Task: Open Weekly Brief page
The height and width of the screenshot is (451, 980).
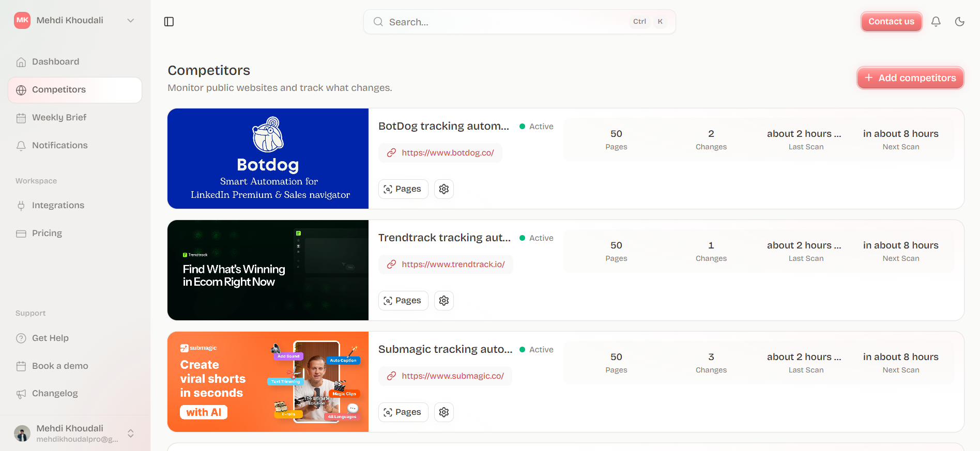Action: [75, 118]
